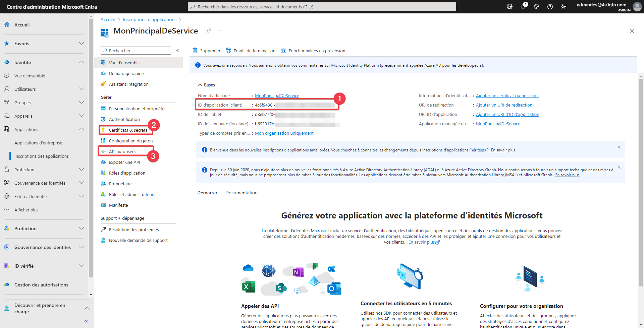The image size is (644, 328).
Task: Select Démarrage rapide menu item
Action: click(x=126, y=73)
